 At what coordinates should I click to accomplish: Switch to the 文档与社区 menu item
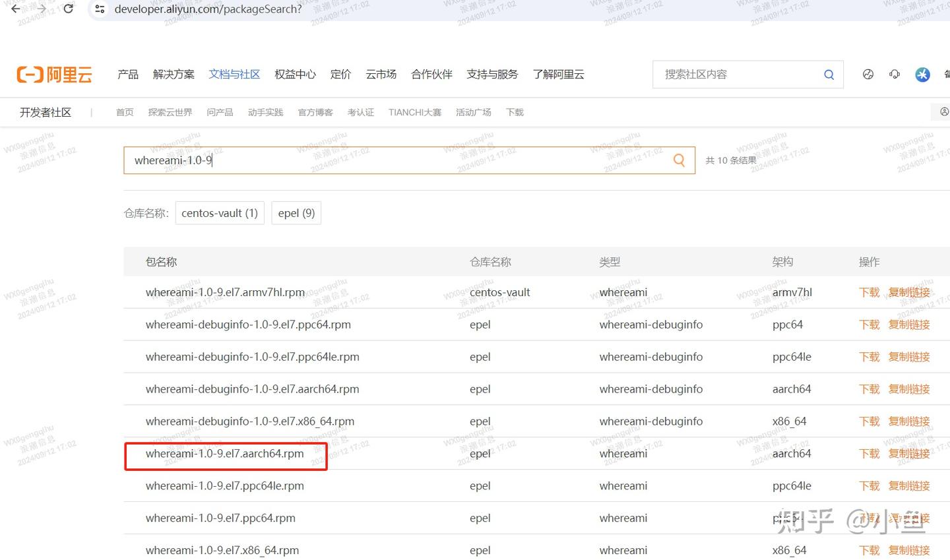[234, 75]
